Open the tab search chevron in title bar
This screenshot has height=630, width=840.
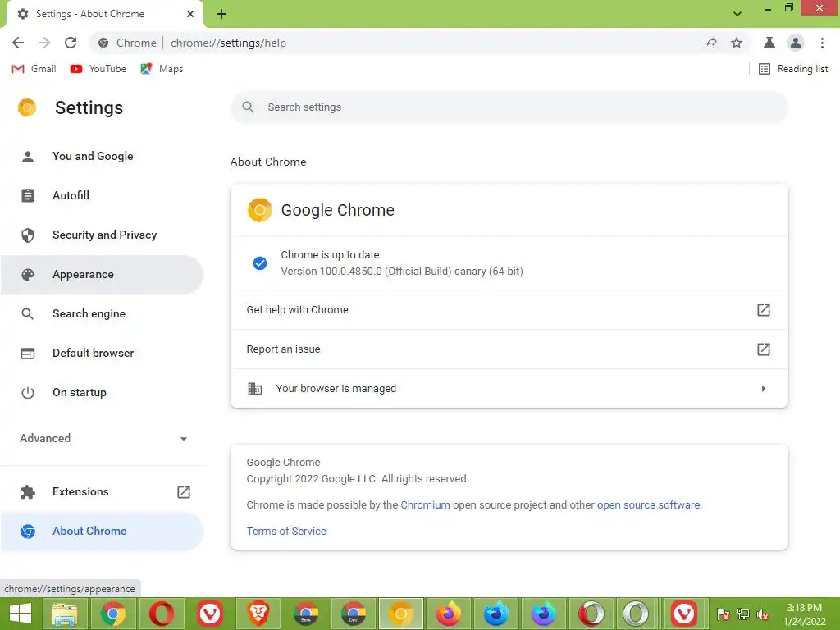pyautogui.click(x=737, y=14)
